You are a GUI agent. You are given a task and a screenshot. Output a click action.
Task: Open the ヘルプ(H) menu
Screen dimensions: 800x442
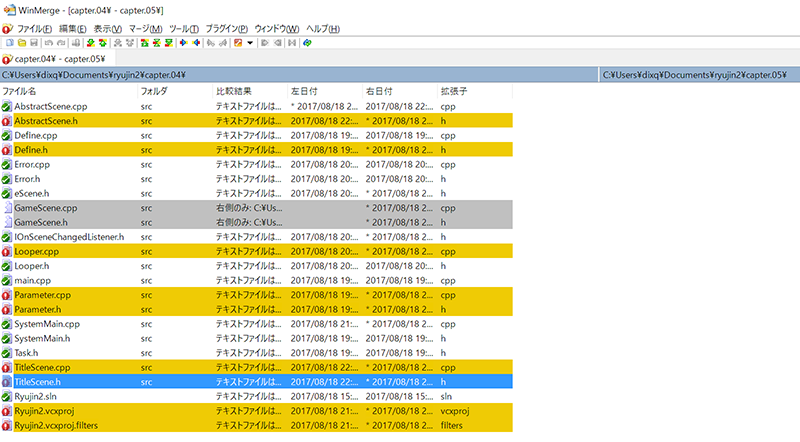tap(323, 29)
